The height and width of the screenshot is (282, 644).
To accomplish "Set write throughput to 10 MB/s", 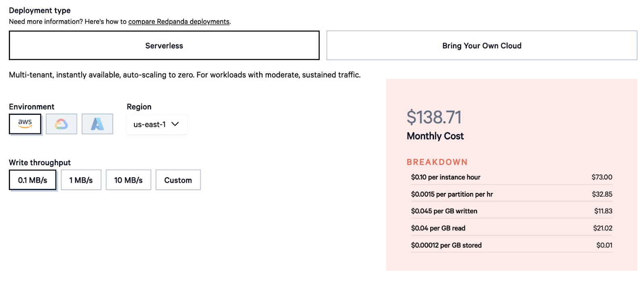I will click(x=128, y=180).
